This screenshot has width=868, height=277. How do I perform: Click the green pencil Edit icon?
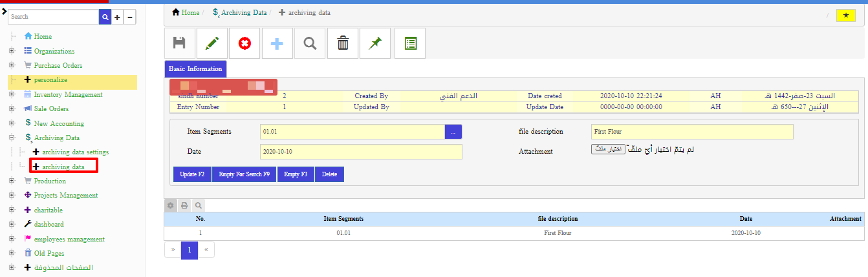[x=212, y=43]
